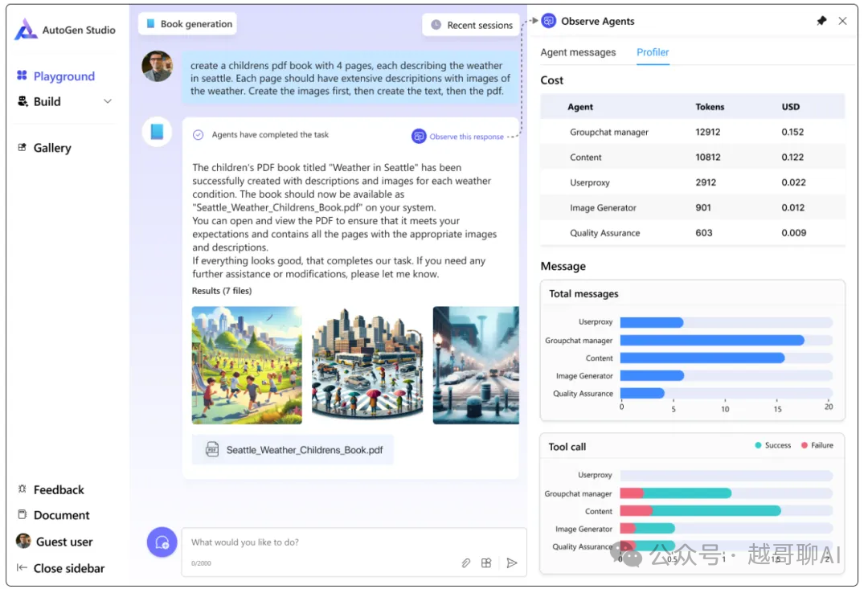The image size is (868, 589).
Task: Click the Observe Agents header icon
Action: click(x=549, y=21)
